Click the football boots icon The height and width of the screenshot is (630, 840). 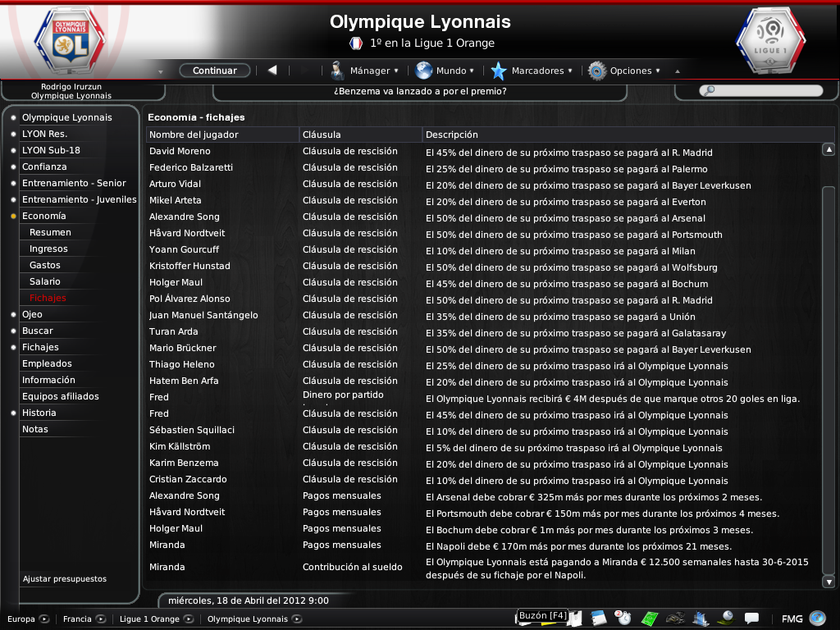pos(675,619)
